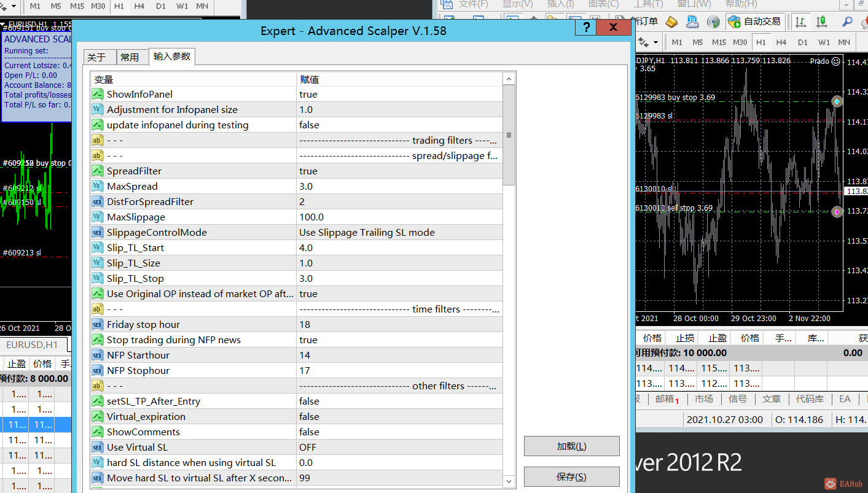Select the setSL_TP_After_Entry parameter name
The height and width of the screenshot is (493, 868).
(x=154, y=401)
